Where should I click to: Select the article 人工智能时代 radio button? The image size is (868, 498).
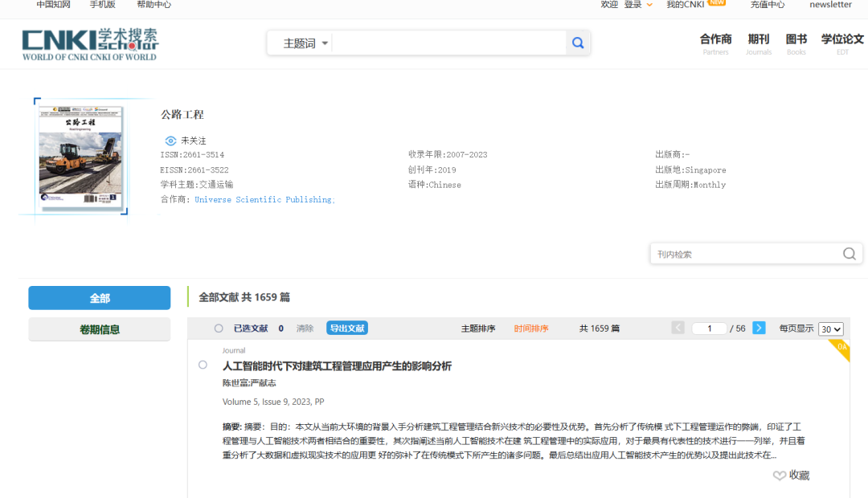203,365
